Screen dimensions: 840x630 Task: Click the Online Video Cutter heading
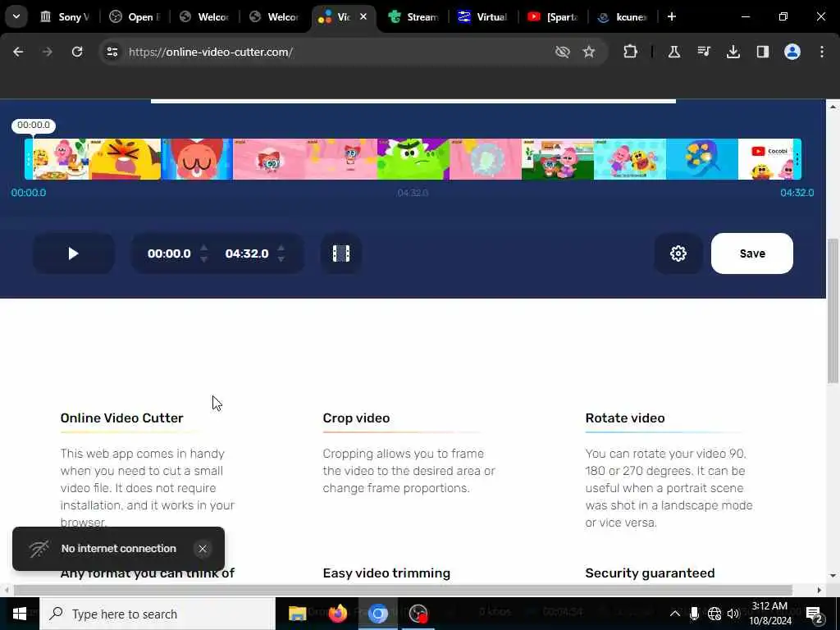[121, 418]
